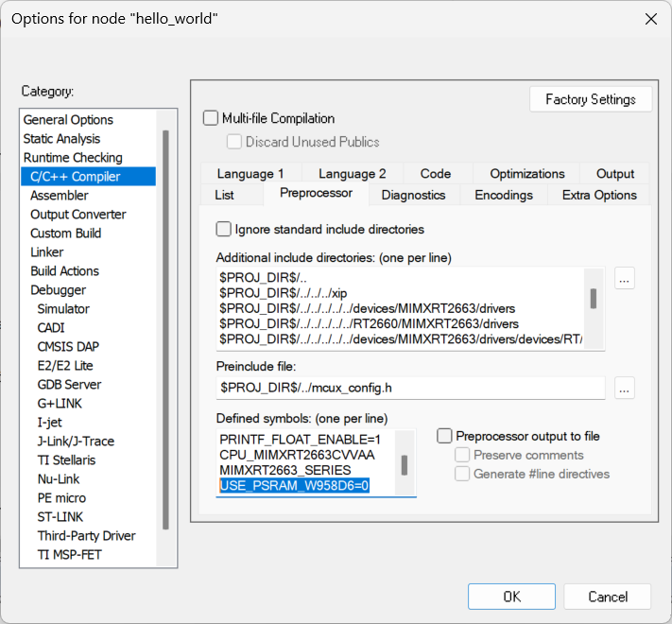
Task: Enable Preprocessor output to file
Action: coord(444,436)
